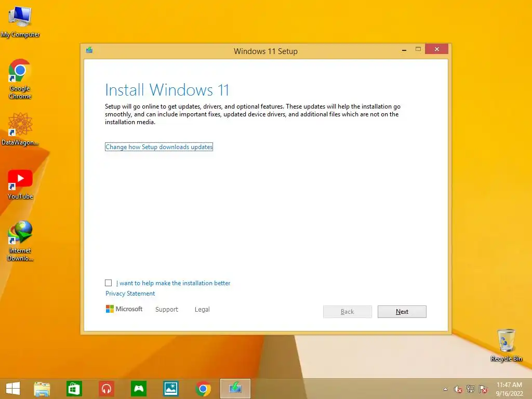Click the Back button
The height and width of the screenshot is (399, 532).
[x=348, y=312]
